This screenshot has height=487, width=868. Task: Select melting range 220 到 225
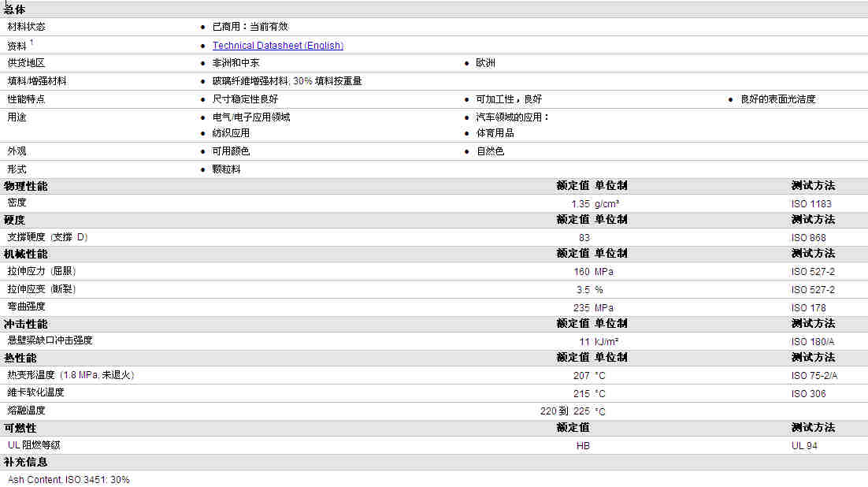pos(566,411)
